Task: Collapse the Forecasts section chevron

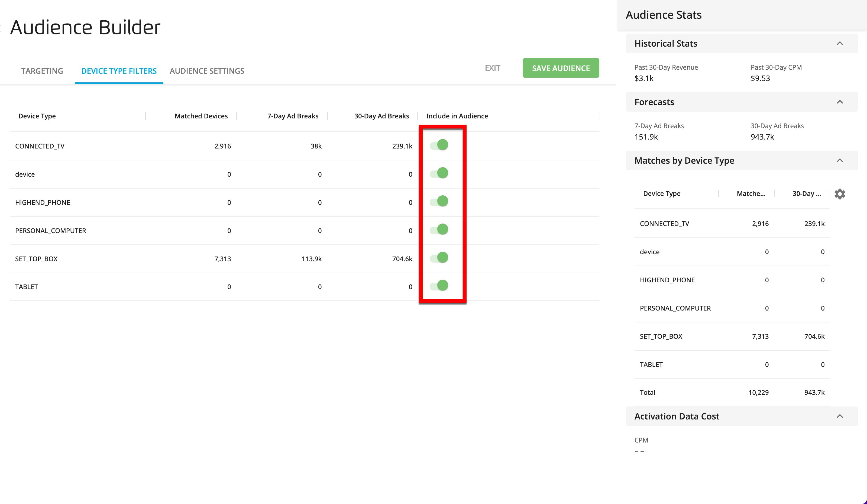Action: 839,102
